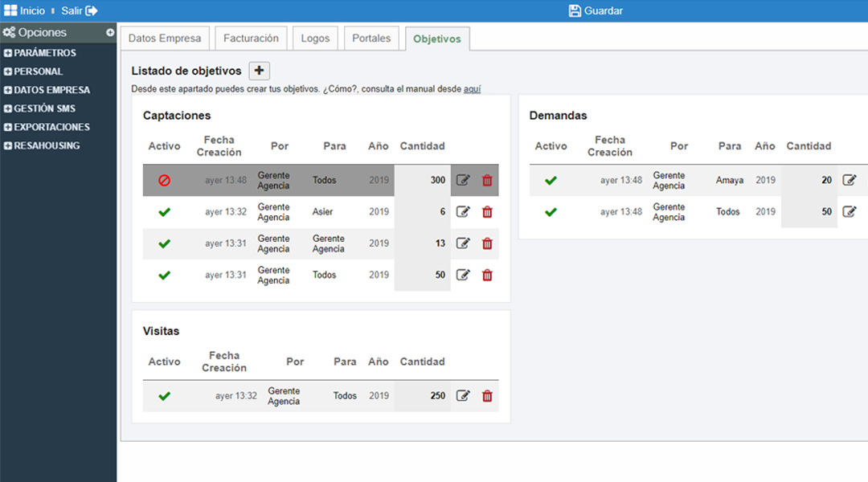Select the Objetivos tab
Screen dimensions: 868x482
[437, 39]
